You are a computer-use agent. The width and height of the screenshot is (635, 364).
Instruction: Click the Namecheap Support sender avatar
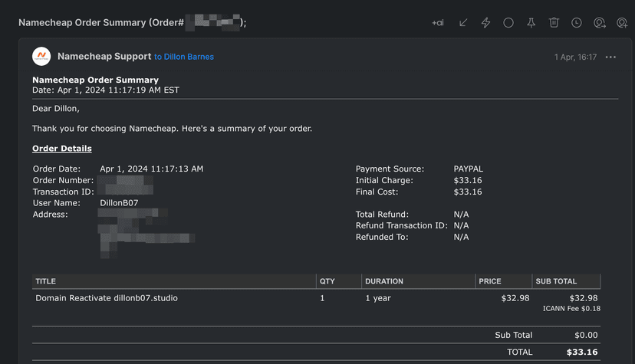[x=41, y=57]
